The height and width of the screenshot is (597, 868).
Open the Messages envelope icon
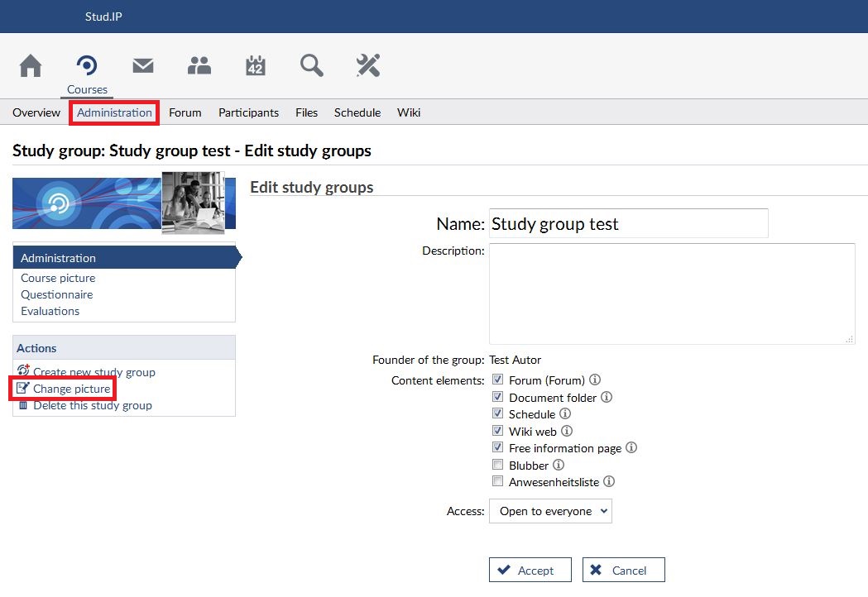click(143, 65)
